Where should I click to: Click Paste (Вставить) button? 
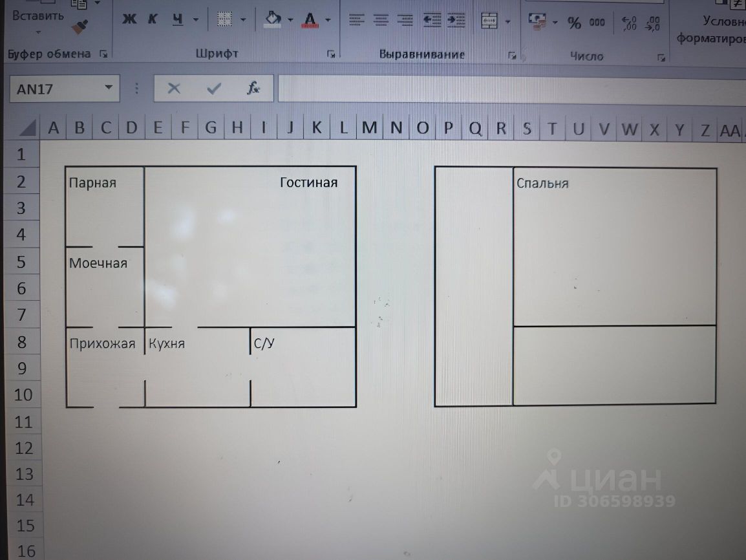38,16
